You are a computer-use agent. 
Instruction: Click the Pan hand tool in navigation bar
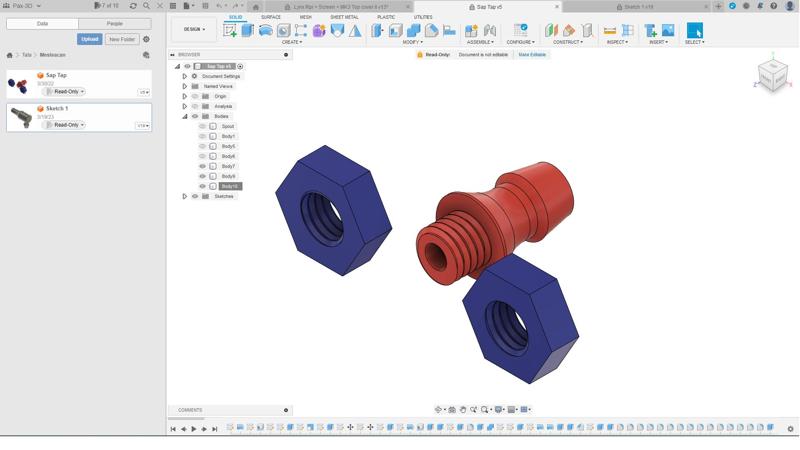pyautogui.click(x=463, y=410)
